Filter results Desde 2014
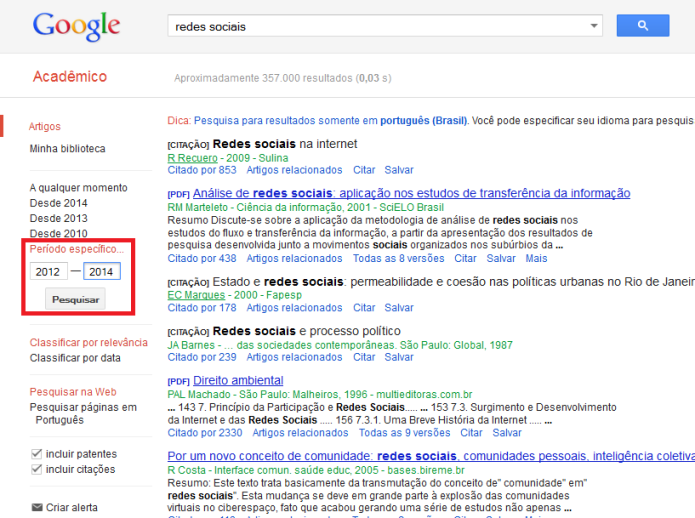Viewport: 695px width, 518px height. [x=59, y=203]
